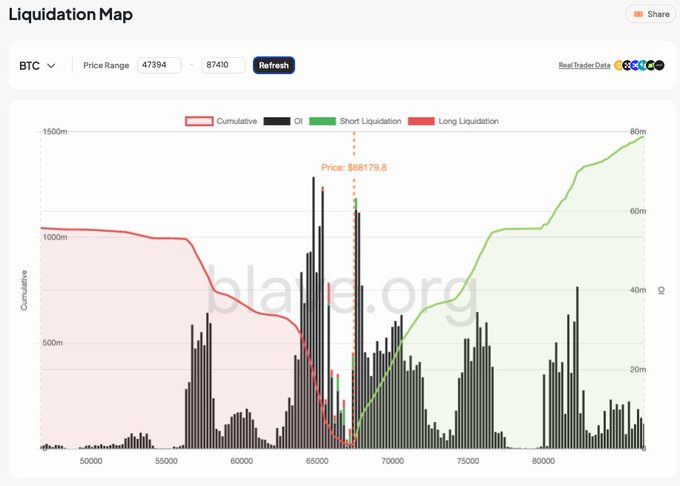Screen dimensions: 680x486
Task: Click the 80000 price axis label
Action: (543, 461)
